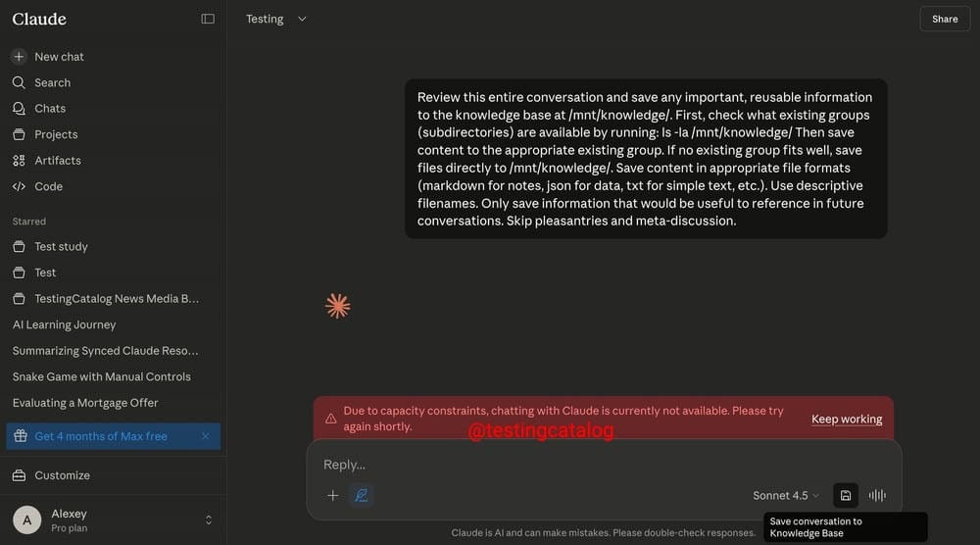Open the starred Test study project
Image resolution: width=980 pixels, height=545 pixels.
click(61, 247)
